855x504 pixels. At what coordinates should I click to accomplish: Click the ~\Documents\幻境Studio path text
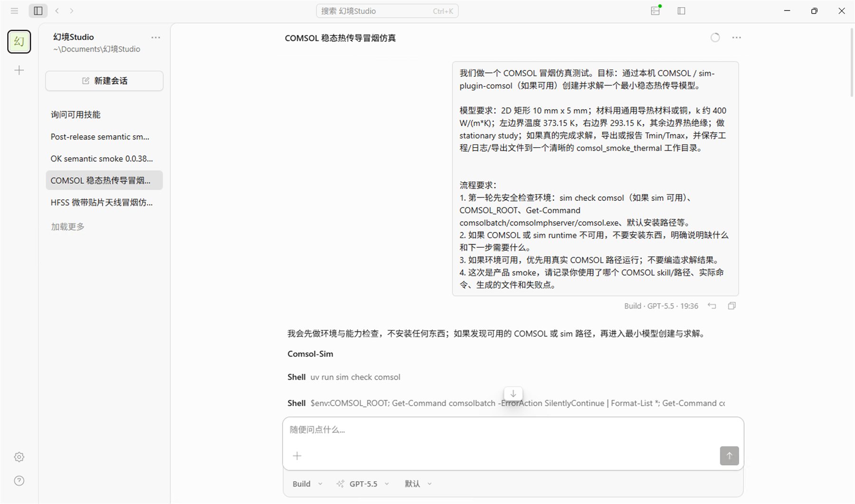coord(96,49)
